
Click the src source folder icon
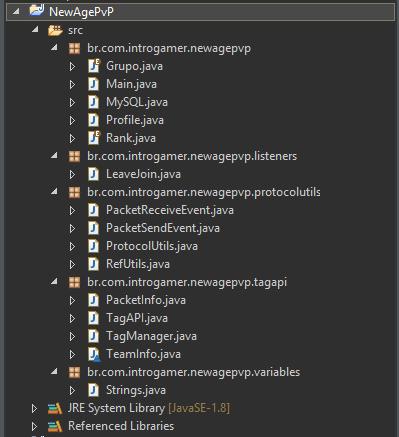tap(55, 30)
